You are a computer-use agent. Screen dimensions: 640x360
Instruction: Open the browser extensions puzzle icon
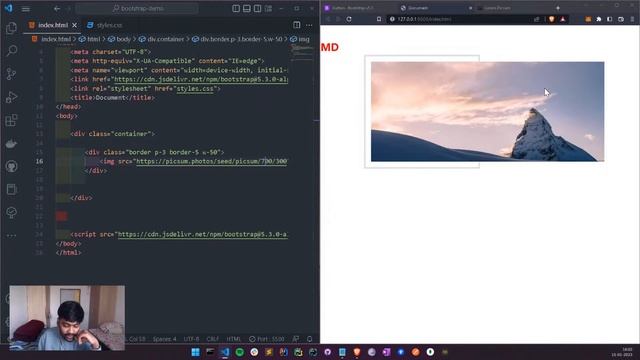[599, 19]
